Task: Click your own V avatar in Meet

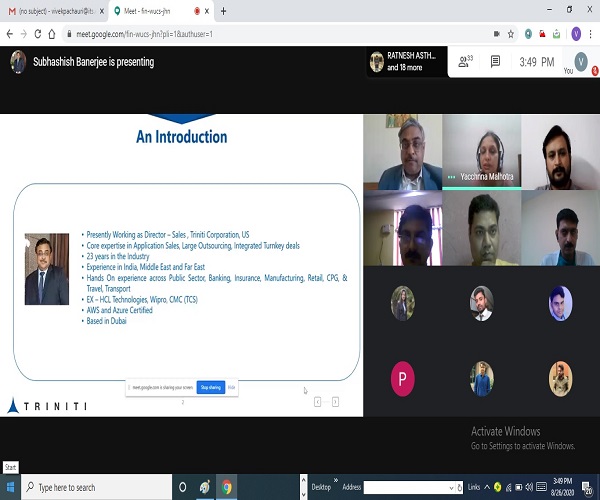Action: click(581, 62)
